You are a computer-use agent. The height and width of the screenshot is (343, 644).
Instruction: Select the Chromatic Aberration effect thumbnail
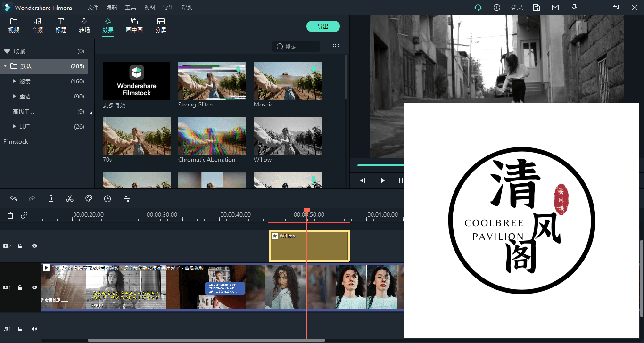tap(212, 136)
